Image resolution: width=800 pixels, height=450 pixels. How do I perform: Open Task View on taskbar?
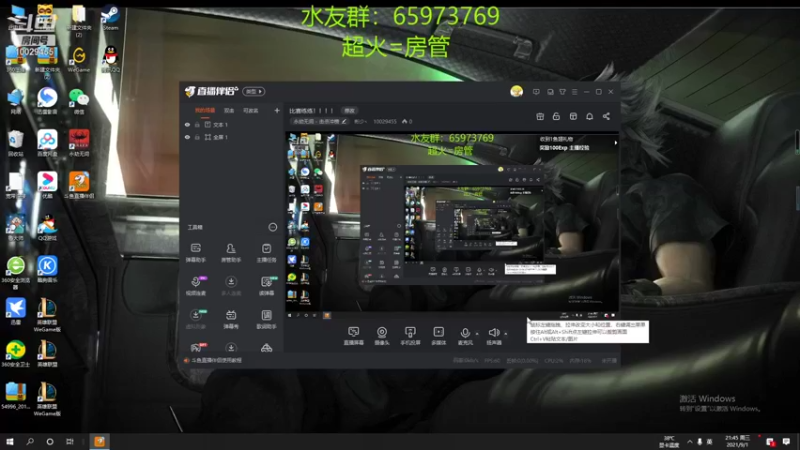[x=69, y=442]
